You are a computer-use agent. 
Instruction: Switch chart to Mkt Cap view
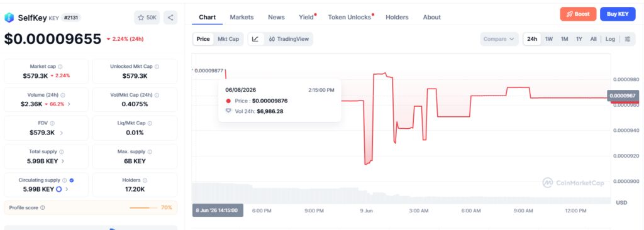228,39
